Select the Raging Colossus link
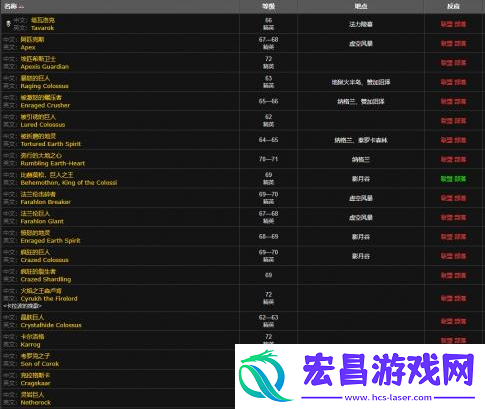 pos(44,86)
